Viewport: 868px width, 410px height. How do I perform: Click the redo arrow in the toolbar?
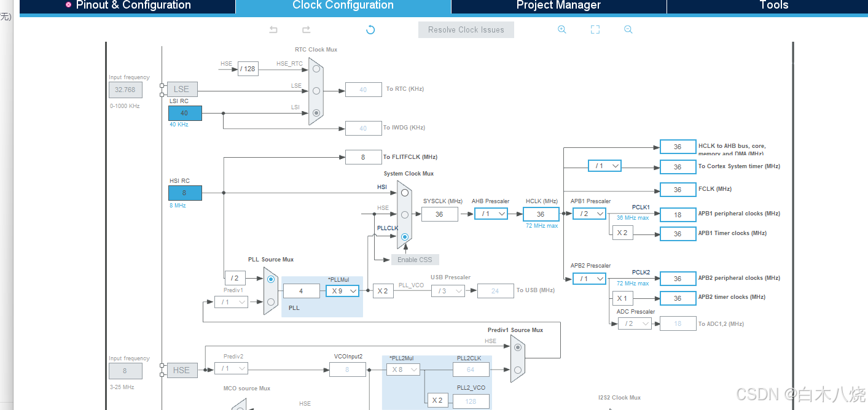click(x=306, y=29)
